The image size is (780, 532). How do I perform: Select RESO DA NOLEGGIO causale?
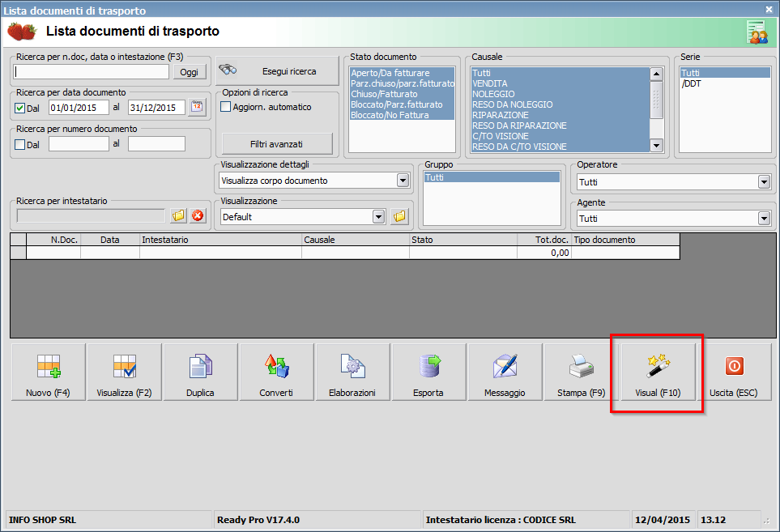tap(560, 104)
